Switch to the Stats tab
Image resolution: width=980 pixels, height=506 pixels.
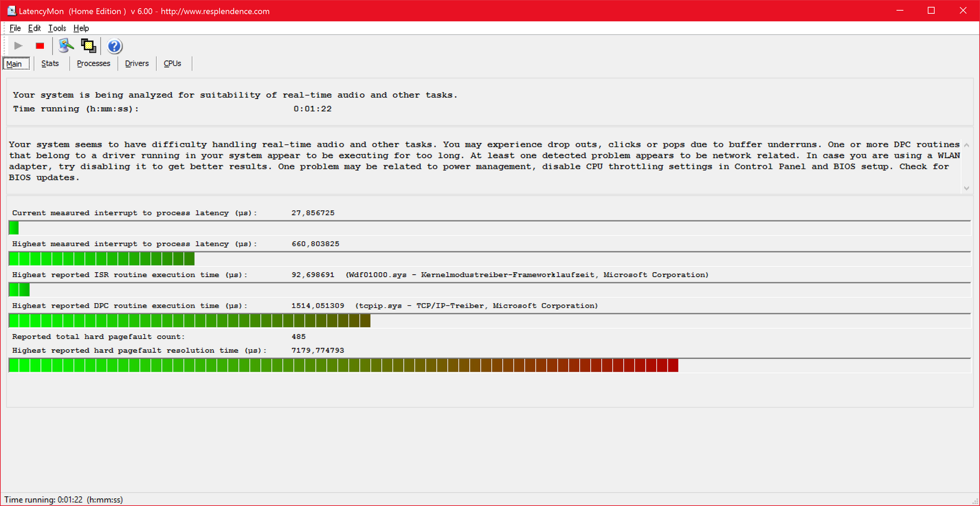tap(50, 63)
